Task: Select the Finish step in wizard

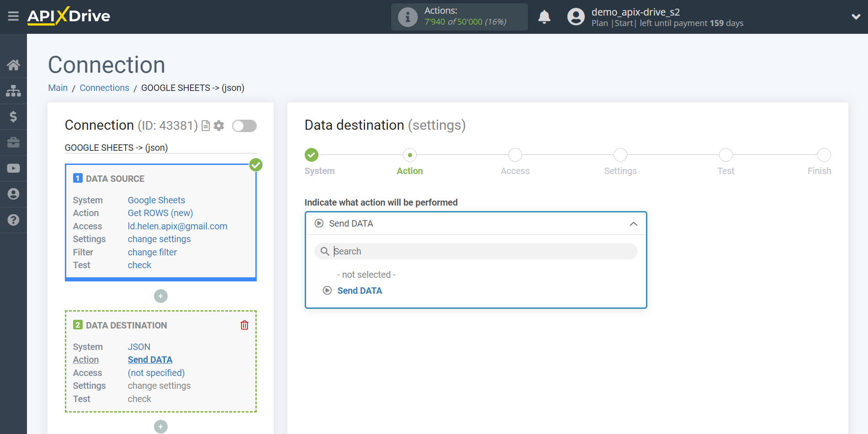Action: click(x=824, y=155)
